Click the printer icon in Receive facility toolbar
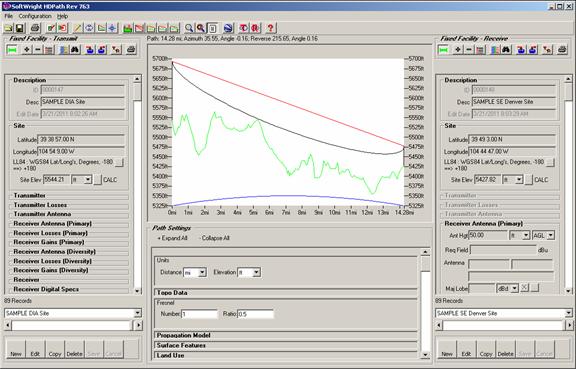The image size is (576, 369). 562,49
